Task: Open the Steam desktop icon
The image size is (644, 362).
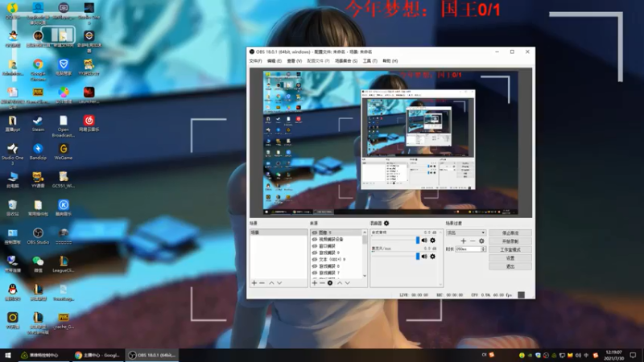Action: 38,124
